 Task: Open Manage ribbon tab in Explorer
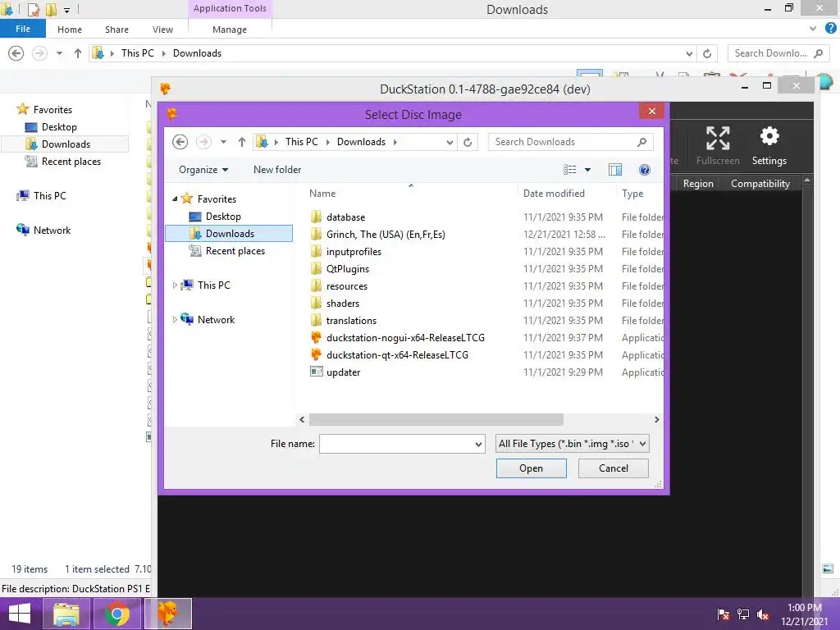[230, 30]
